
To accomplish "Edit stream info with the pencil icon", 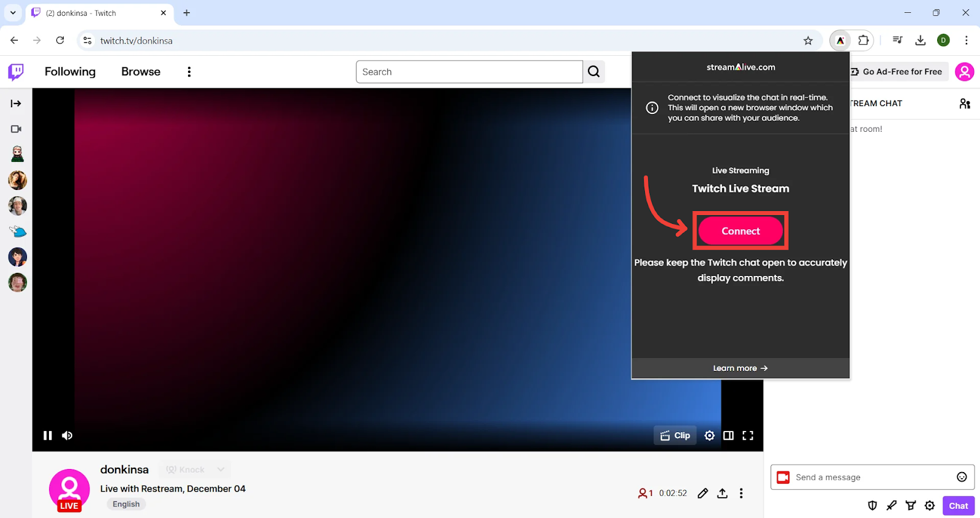I will [703, 493].
